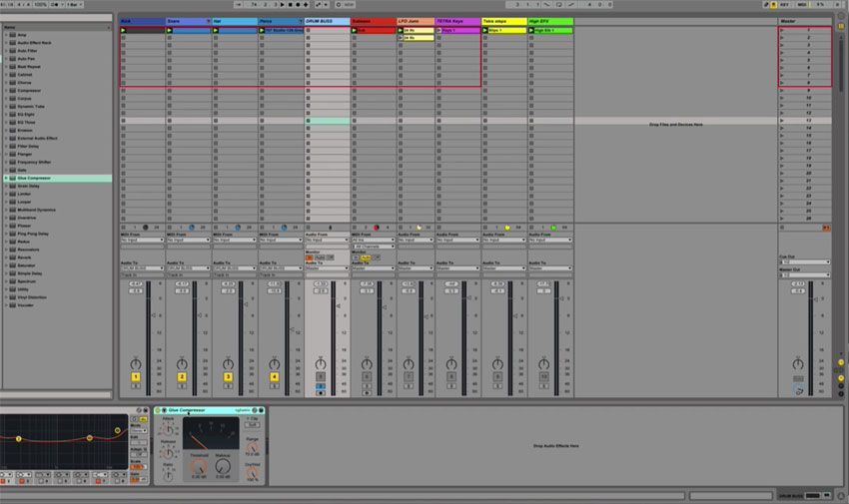The height and width of the screenshot is (504, 849).
Task: Expand the Compressor entry in the browser
Action: point(6,90)
